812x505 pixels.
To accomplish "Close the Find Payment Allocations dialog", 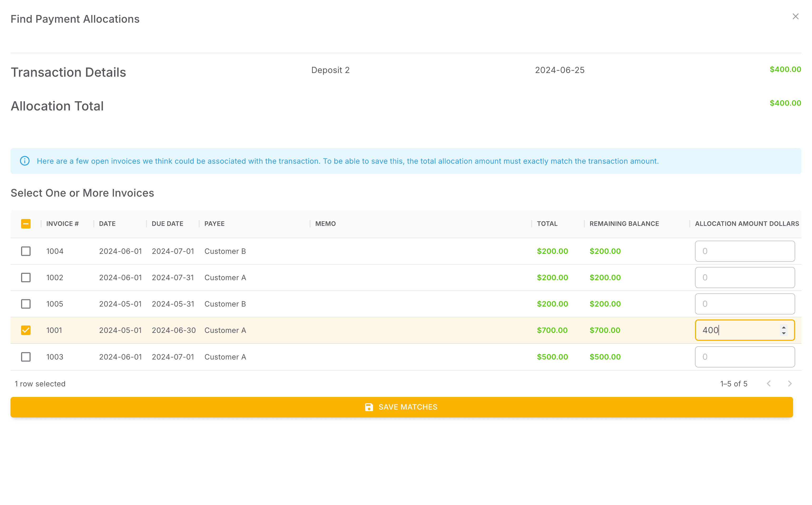I will pyautogui.click(x=795, y=16).
